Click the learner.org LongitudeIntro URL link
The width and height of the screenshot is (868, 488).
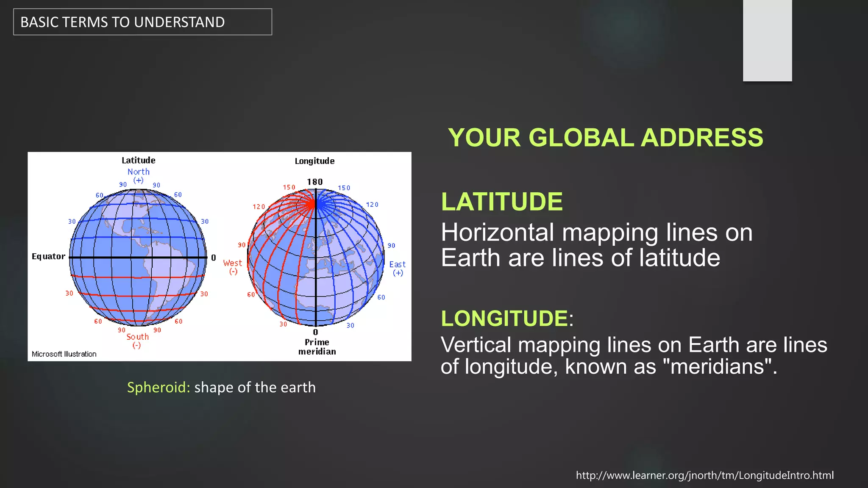pyautogui.click(x=704, y=475)
